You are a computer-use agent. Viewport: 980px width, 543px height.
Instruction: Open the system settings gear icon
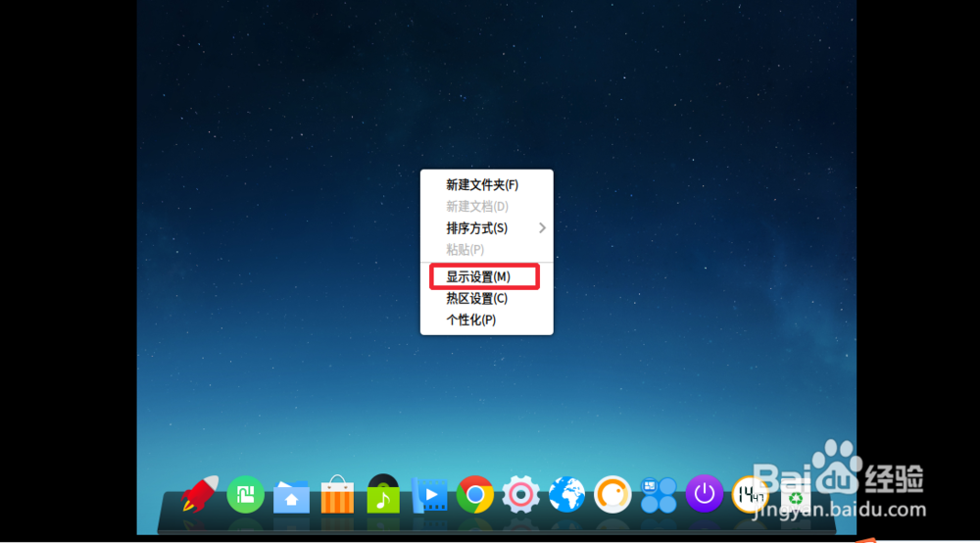(x=520, y=494)
